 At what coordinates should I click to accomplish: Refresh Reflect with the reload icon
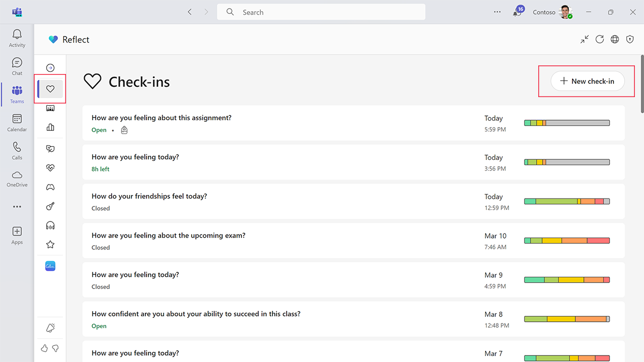click(599, 39)
